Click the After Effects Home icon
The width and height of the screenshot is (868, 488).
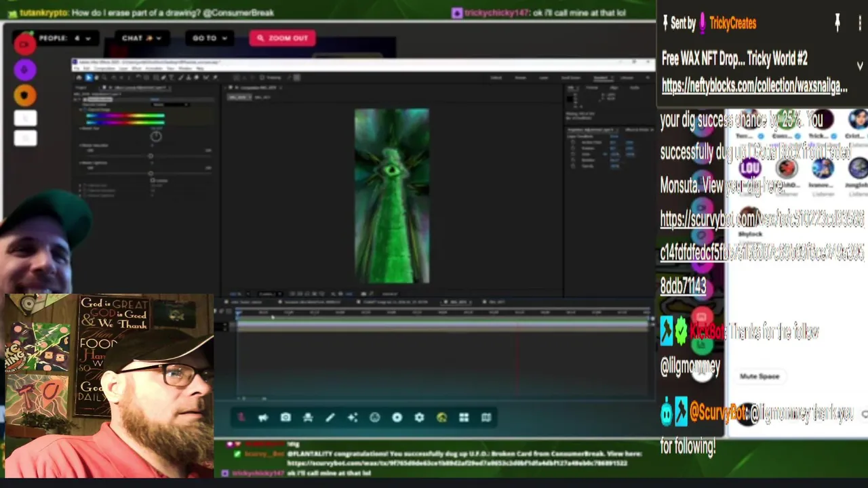(x=79, y=77)
